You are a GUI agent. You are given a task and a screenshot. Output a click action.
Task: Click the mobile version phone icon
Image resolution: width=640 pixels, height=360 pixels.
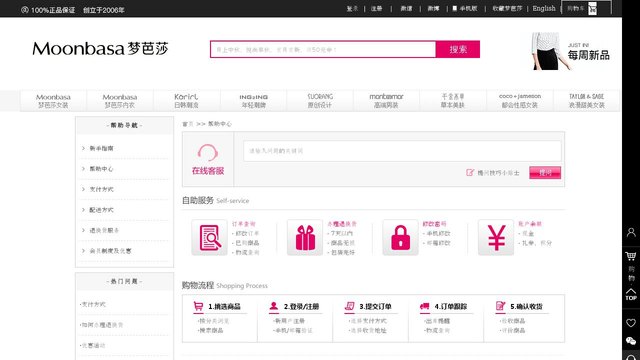coord(455,8)
